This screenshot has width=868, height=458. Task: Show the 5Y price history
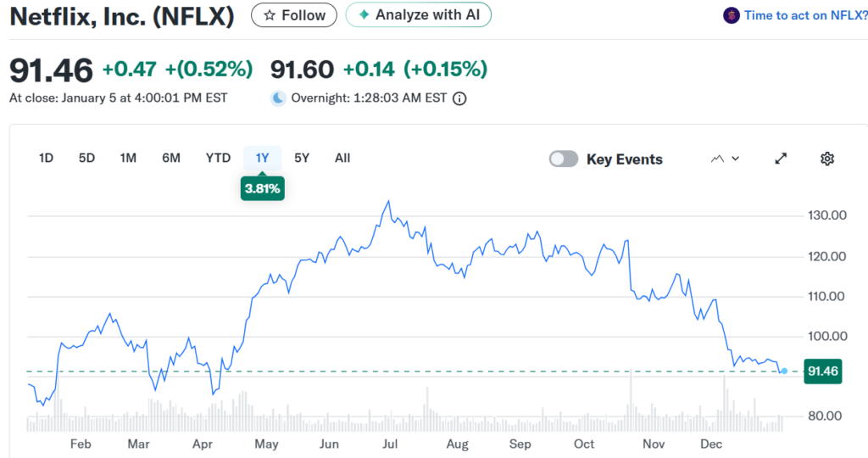pos(302,158)
